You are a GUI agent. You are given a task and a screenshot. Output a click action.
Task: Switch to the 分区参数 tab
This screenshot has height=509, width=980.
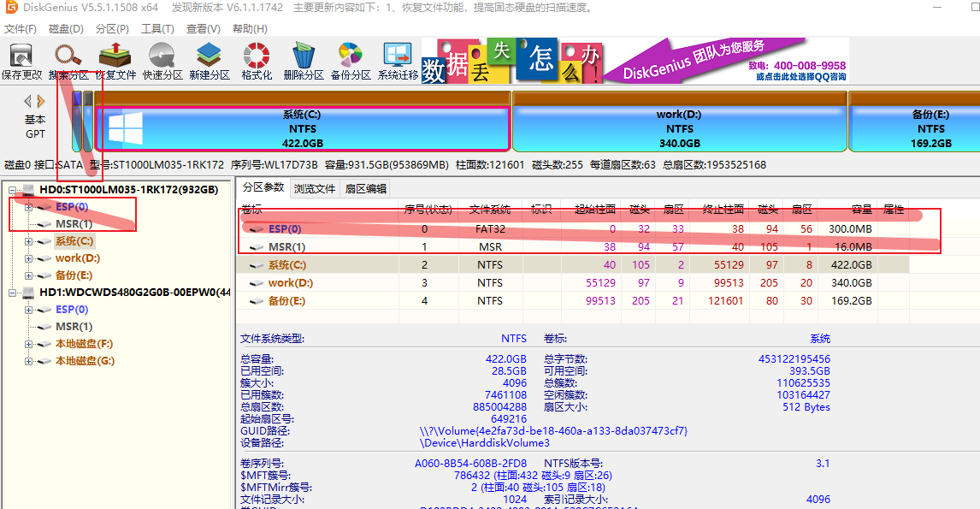[263, 187]
